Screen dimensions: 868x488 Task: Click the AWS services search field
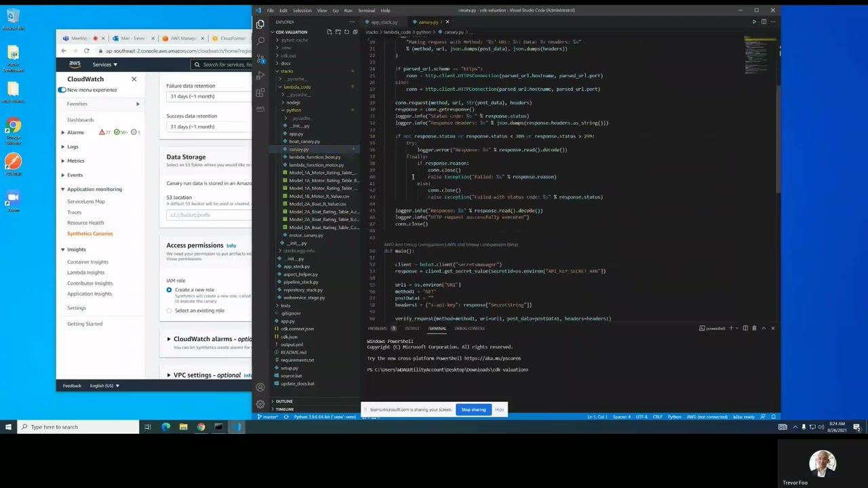[221, 64]
